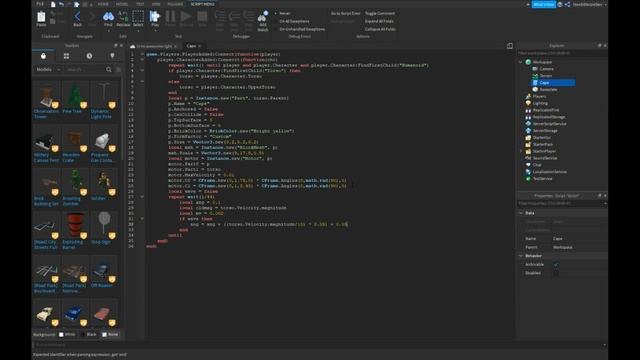Choose None background option
The image size is (640, 360).
[110, 334]
